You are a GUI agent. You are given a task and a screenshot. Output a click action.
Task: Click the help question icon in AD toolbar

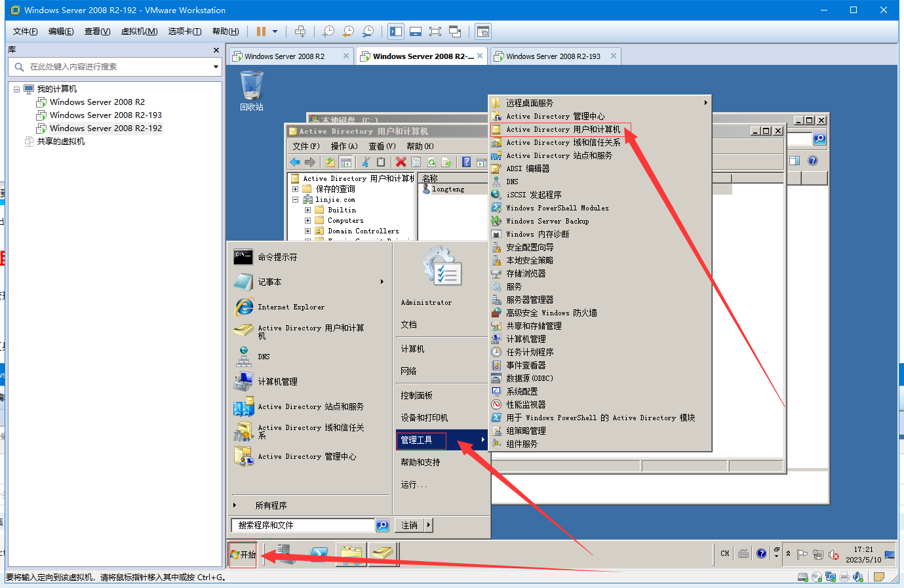point(467,162)
